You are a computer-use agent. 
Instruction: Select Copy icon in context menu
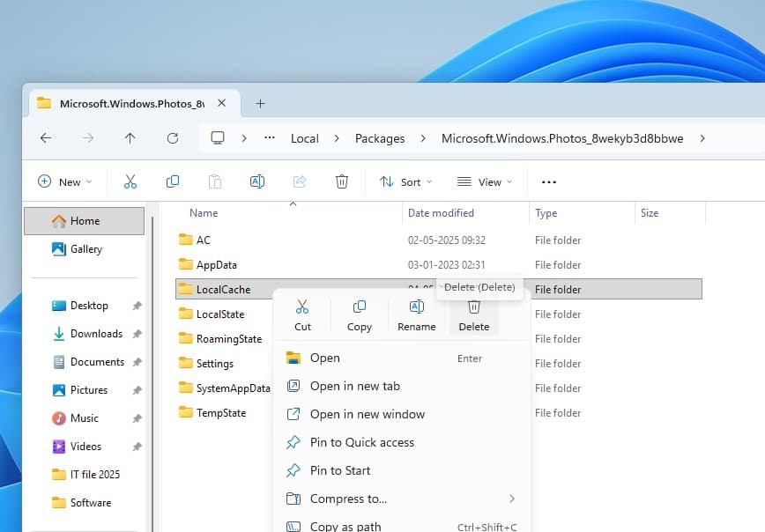pos(359,307)
